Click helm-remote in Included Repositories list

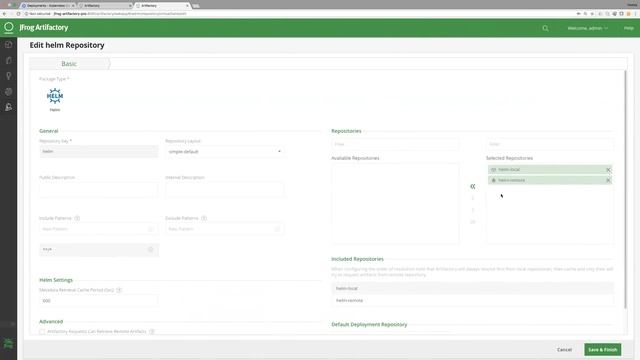pyautogui.click(x=473, y=300)
